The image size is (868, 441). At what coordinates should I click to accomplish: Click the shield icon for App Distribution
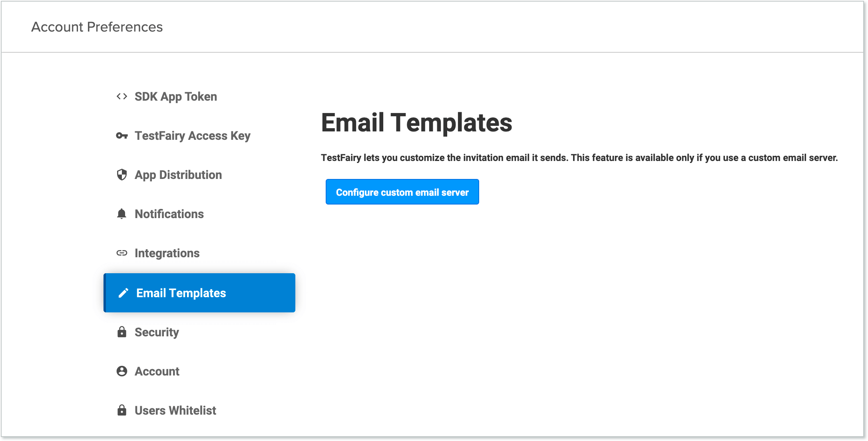pos(121,175)
